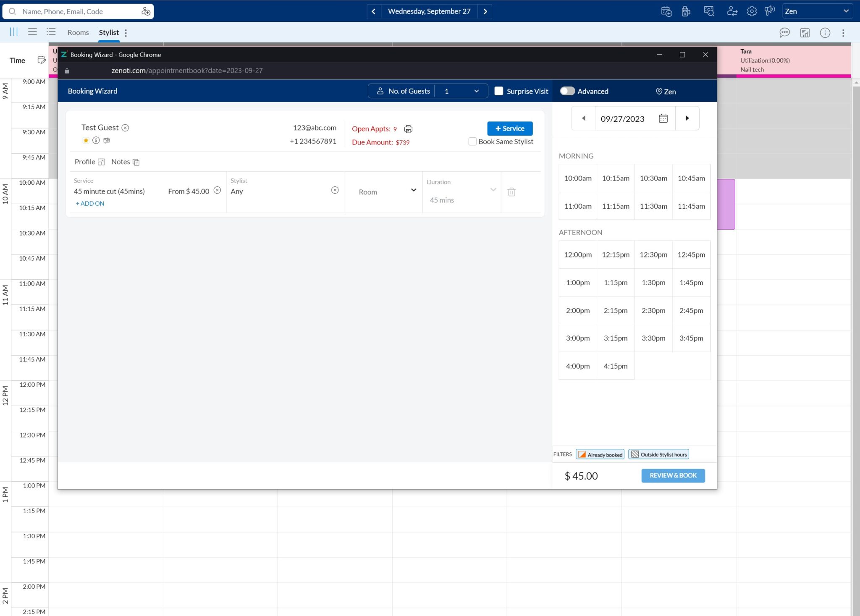This screenshot has height=616, width=860.
Task: Enable the Surprise Visit checkbox
Action: (499, 91)
